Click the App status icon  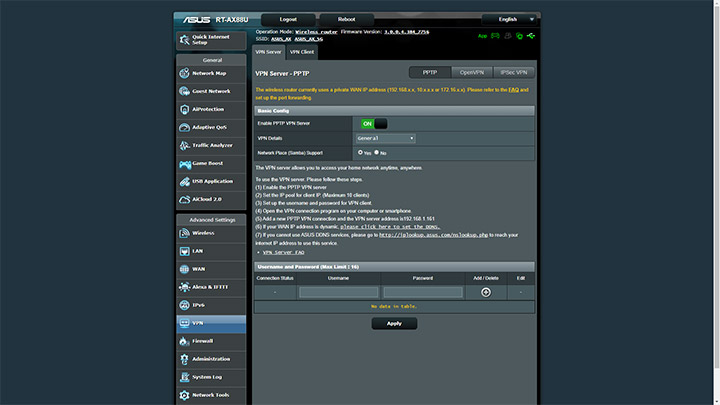482,36
